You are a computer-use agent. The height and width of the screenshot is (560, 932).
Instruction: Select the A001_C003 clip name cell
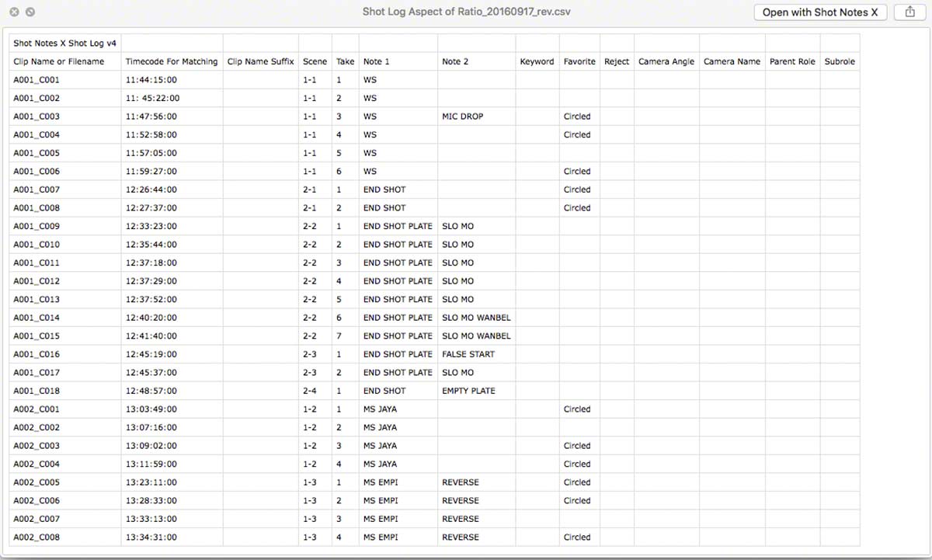point(65,117)
